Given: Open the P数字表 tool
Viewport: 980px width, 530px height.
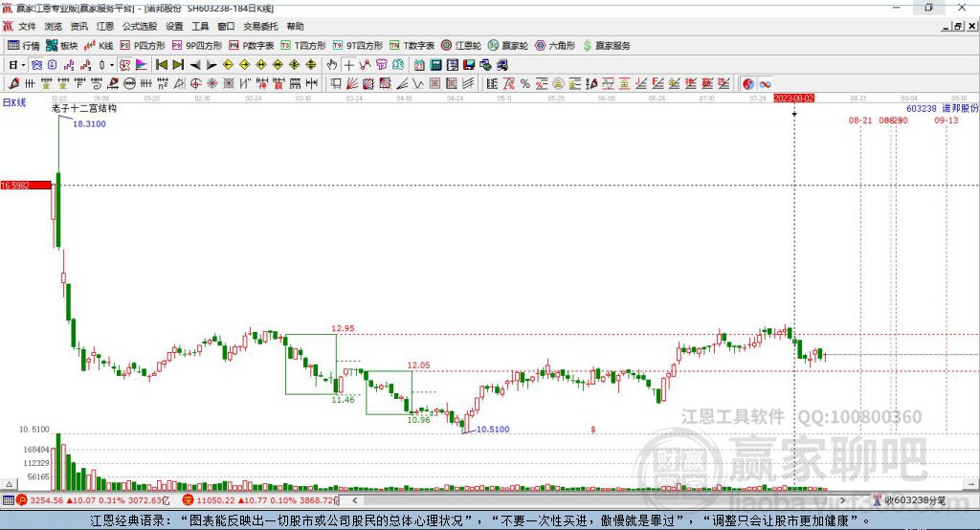Looking at the screenshot, I should pos(252,46).
